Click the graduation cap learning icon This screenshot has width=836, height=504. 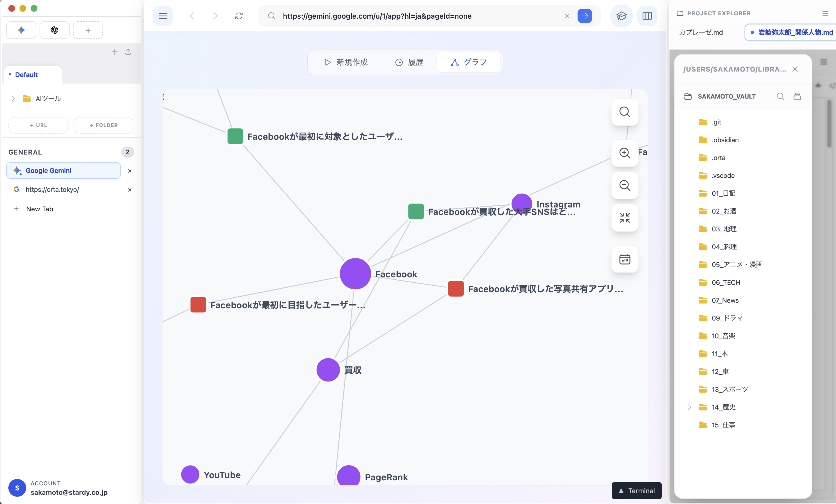pos(621,16)
